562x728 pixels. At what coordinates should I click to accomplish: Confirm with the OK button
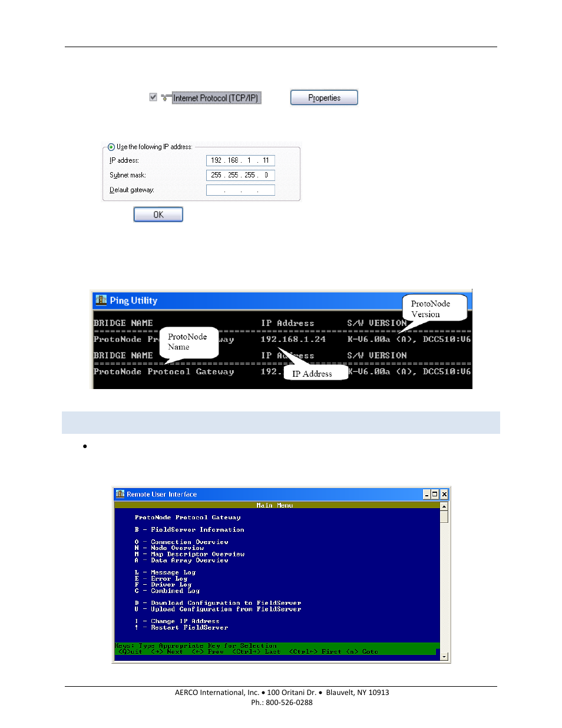[x=158, y=215]
